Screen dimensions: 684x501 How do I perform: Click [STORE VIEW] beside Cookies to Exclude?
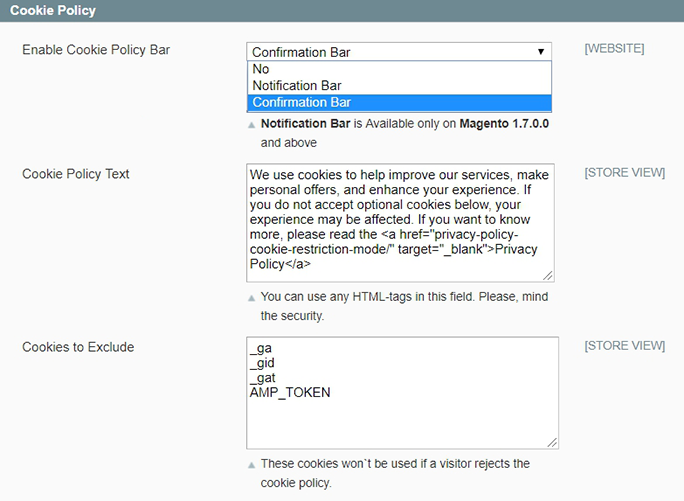[x=624, y=346]
